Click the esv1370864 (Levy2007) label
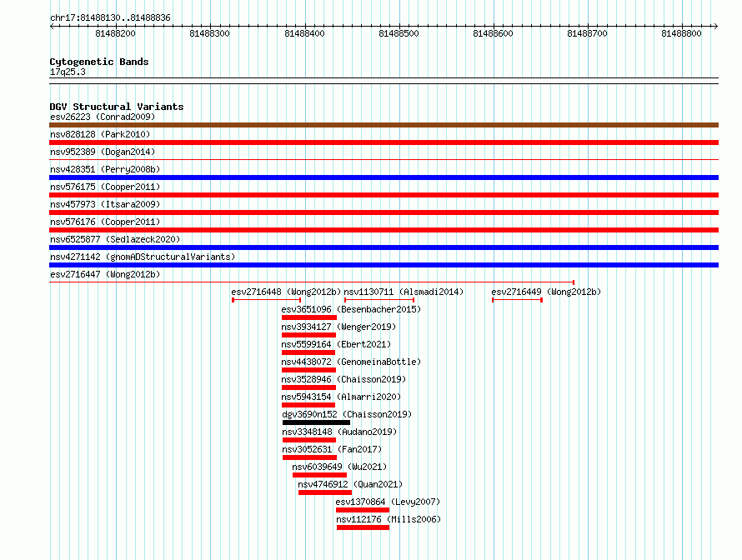This screenshot has height=560, width=742. [x=388, y=502]
